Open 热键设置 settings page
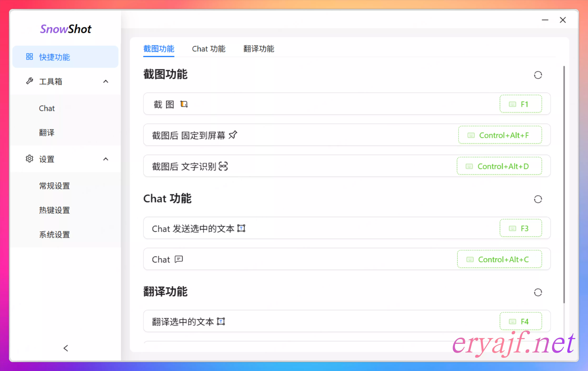Viewport: 588px width, 371px height. (x=54, y=210)
